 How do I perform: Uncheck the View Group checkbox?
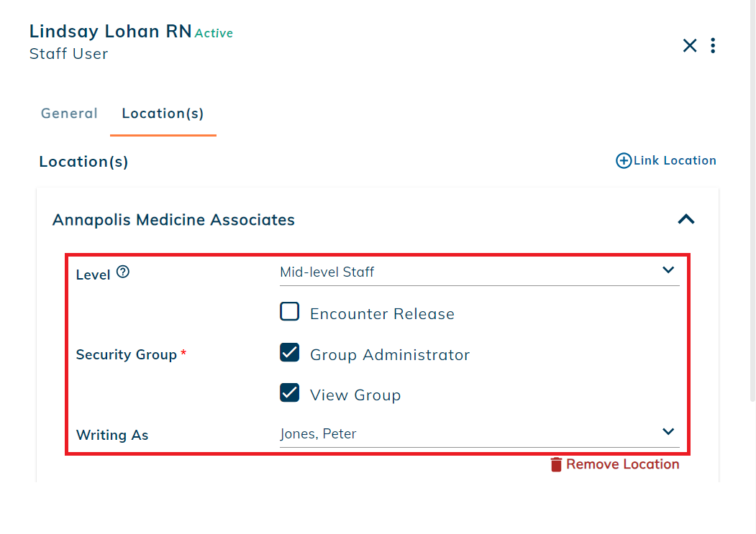289,393
